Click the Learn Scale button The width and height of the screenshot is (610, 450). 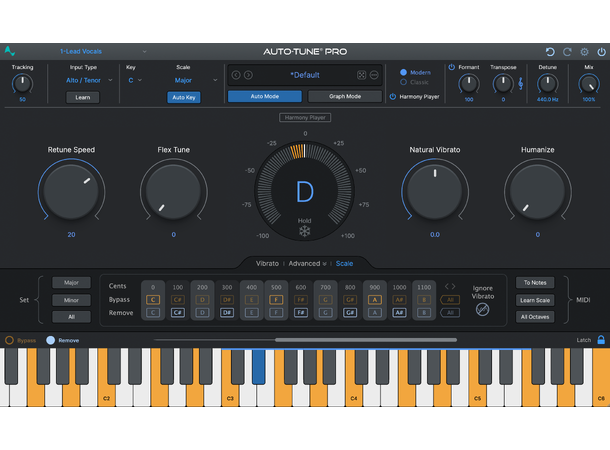click(x=535, y=300)
